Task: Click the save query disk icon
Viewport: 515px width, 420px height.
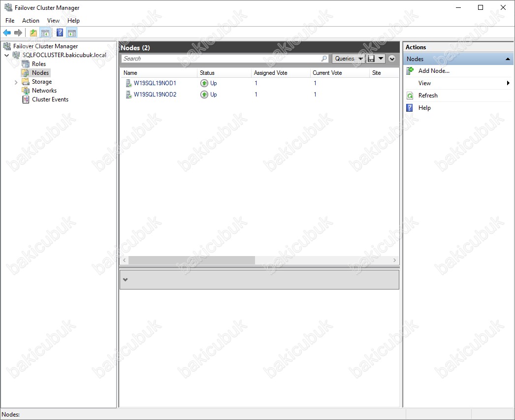Action: tap(371, 59)
